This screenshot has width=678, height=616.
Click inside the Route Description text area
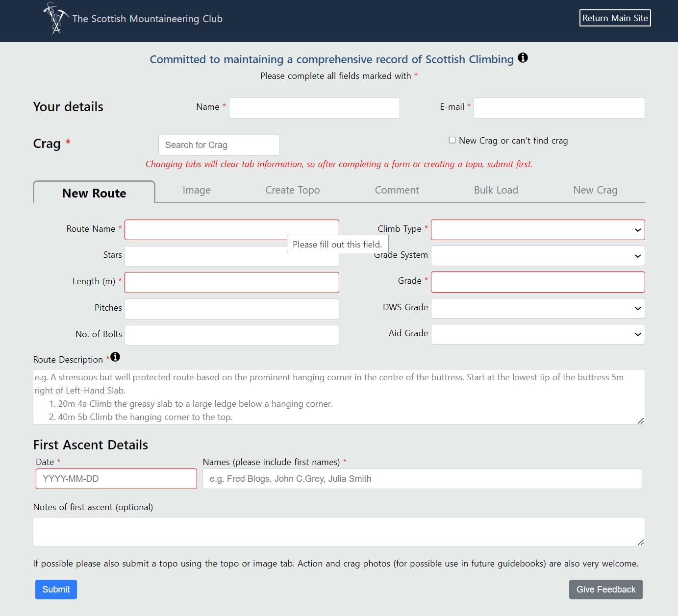[x=339, y=397]
